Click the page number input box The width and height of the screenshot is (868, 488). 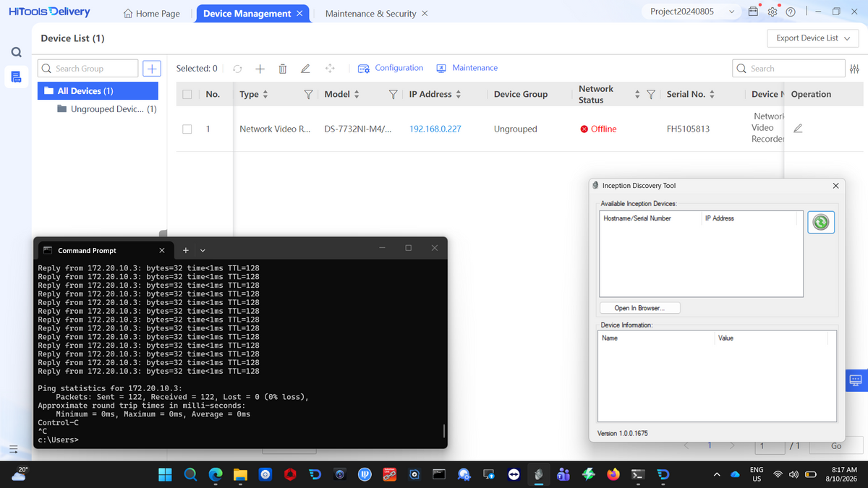click(x=770, y=446)
